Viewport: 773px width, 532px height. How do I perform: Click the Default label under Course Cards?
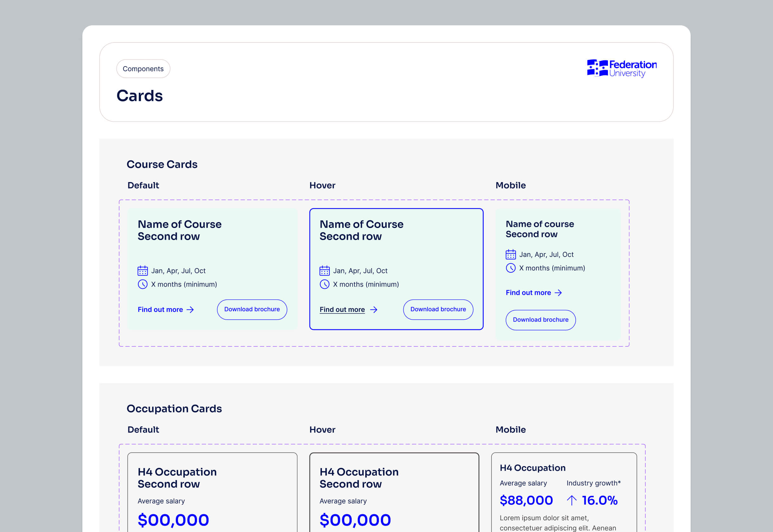coord(144,185)
